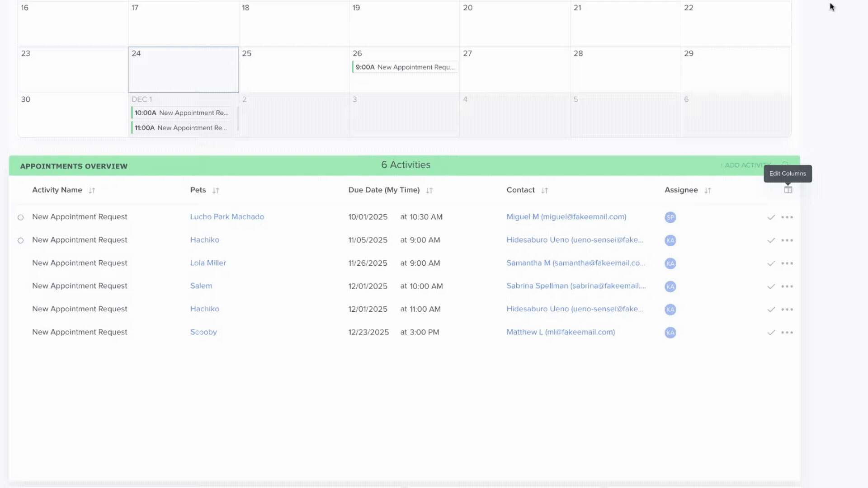Open more options for Lola Miller row
This screenshot has width=868, height=488.
(787, 263)
